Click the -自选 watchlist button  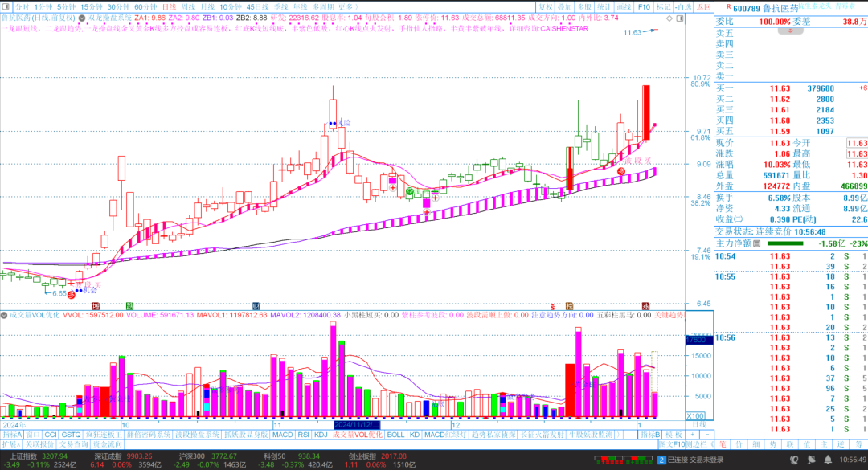tap(683, 7)
